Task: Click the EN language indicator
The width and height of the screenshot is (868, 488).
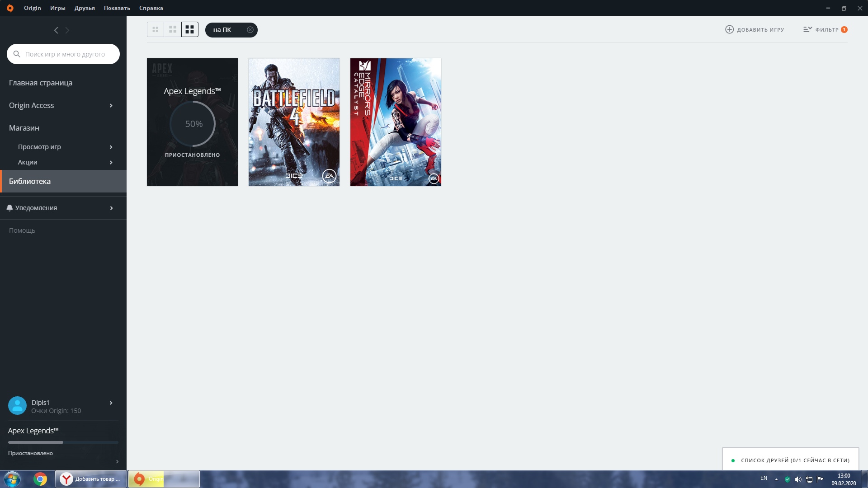Action: [764, 478]
